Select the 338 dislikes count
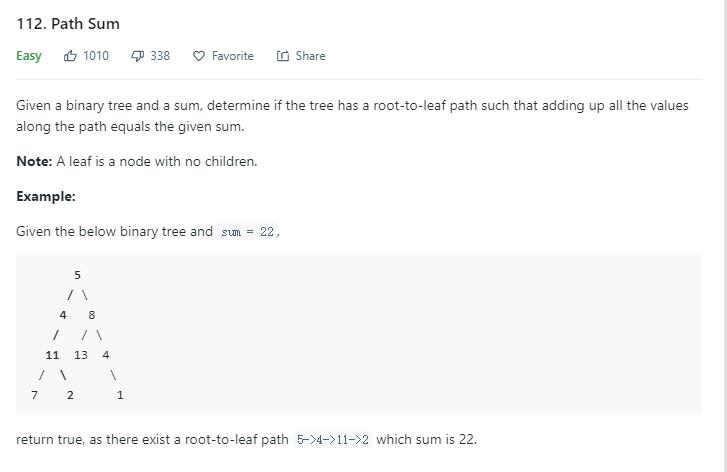 [x=160, y=56]
